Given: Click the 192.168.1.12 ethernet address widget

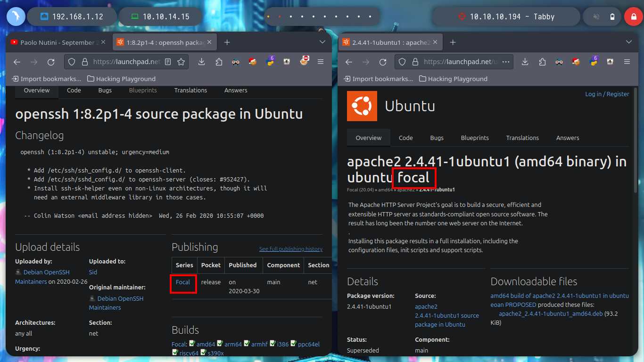Looking at the screenshot, I should [72, 16].
